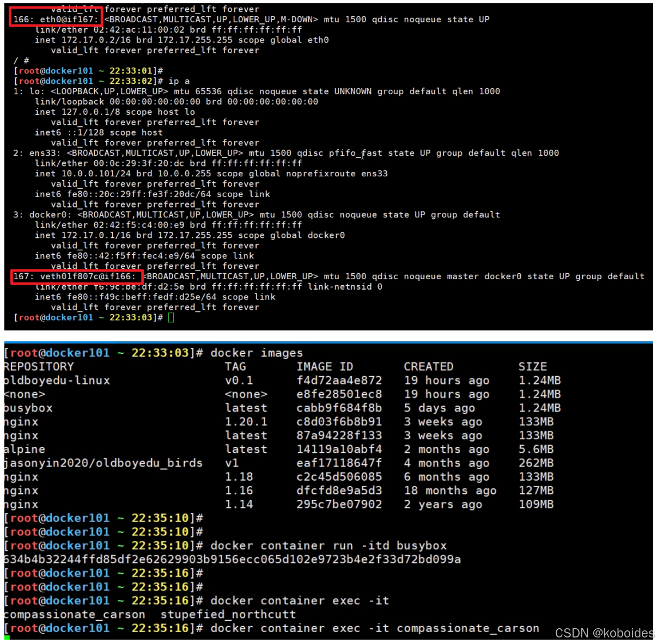This screenshot has height=644, width=657.
Task: Click the "CREATED" column header
Action: pyautogui.click(x=428, y=367)
